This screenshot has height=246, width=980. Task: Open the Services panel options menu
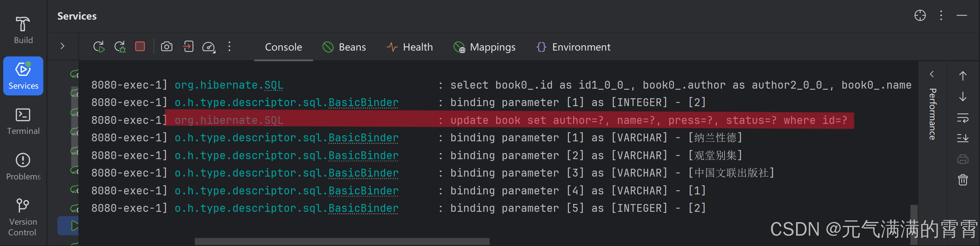coord(941,16)
